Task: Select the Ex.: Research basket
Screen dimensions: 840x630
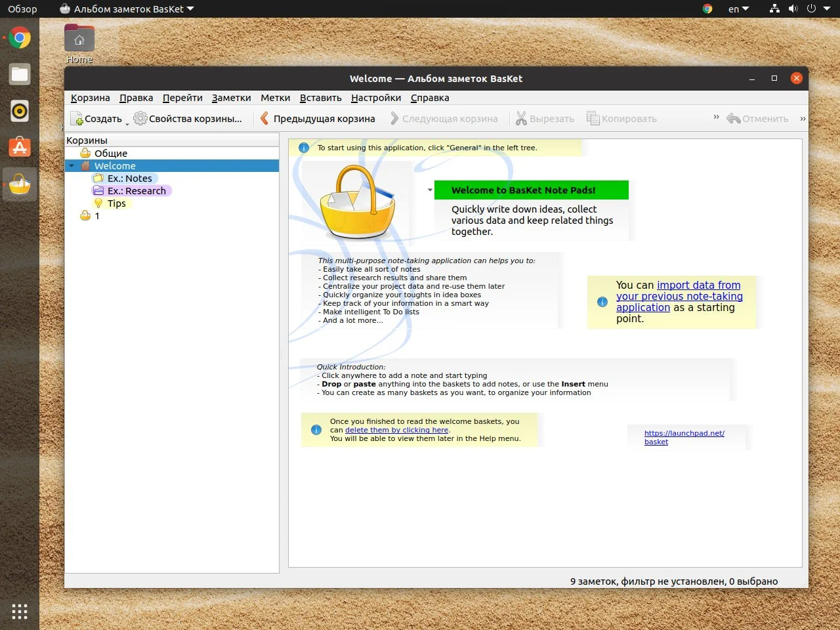Action: 136,191
